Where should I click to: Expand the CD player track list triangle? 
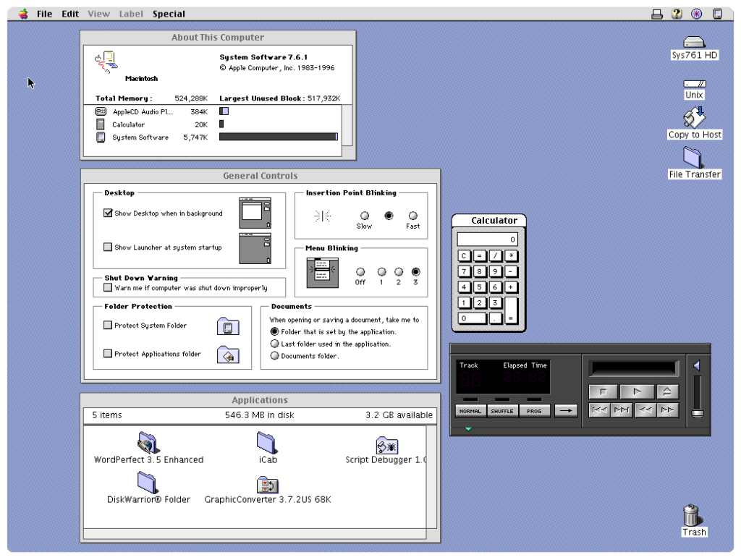coord(468,429)
